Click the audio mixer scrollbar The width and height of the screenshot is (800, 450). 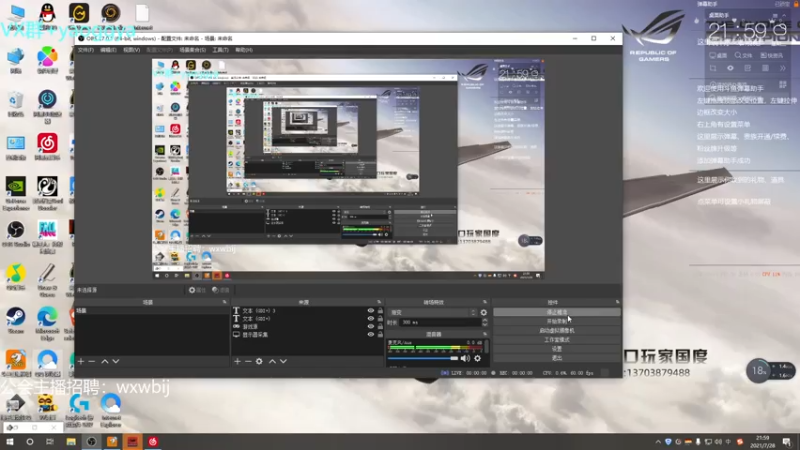(486, 347)
